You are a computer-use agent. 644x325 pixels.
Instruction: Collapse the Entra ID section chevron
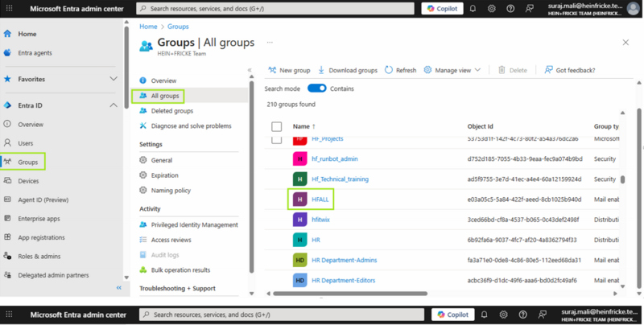coord(114,105)
